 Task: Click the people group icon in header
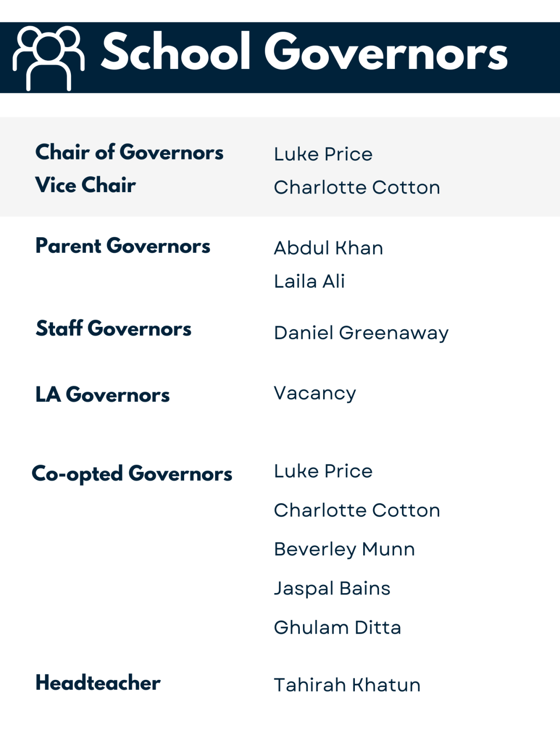(48, 58)
